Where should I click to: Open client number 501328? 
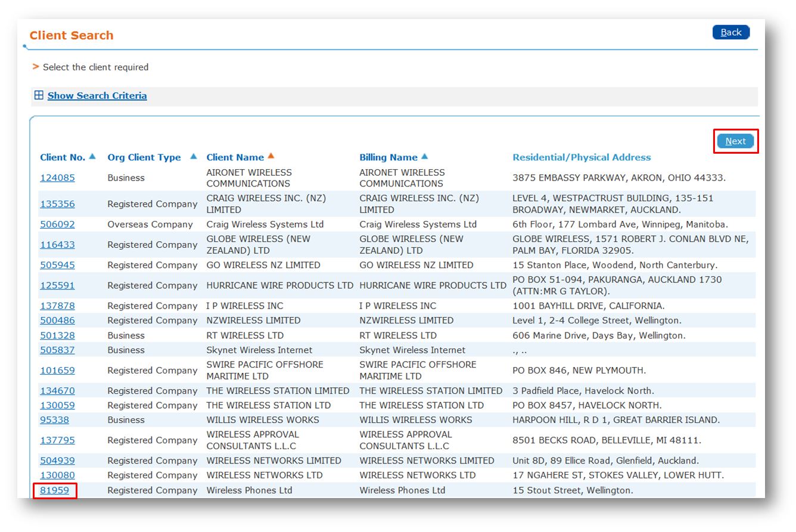pyautogui.click(x=57, y=335)
